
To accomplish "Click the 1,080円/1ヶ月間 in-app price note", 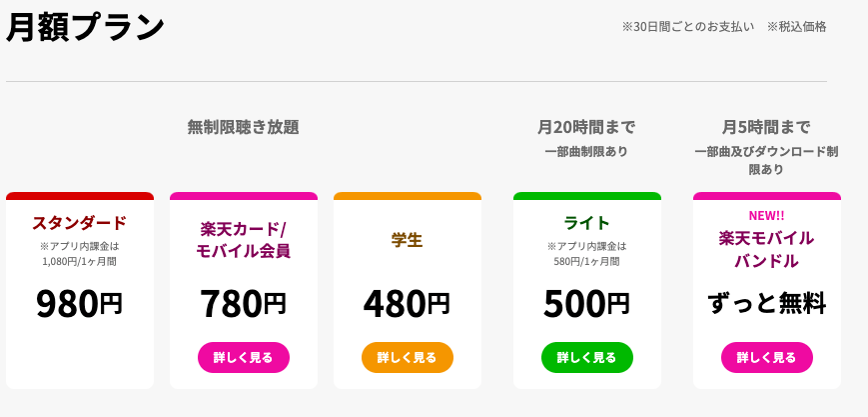I will point(80,262).
